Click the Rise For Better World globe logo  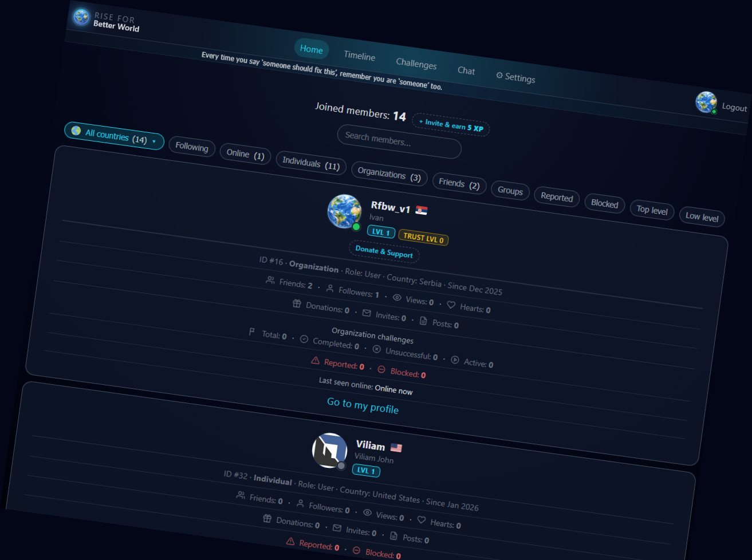point(81,17)
